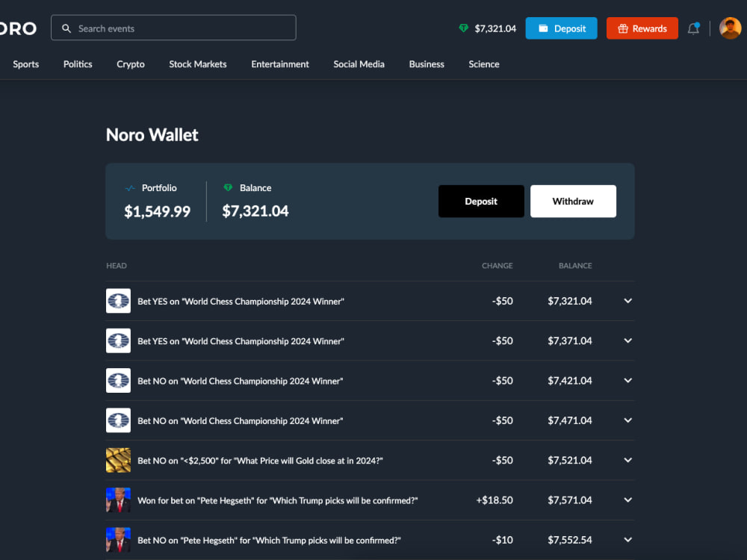The image size is (747, 560).
Task: Go to the Science category
Action: (x=483, y=64)
